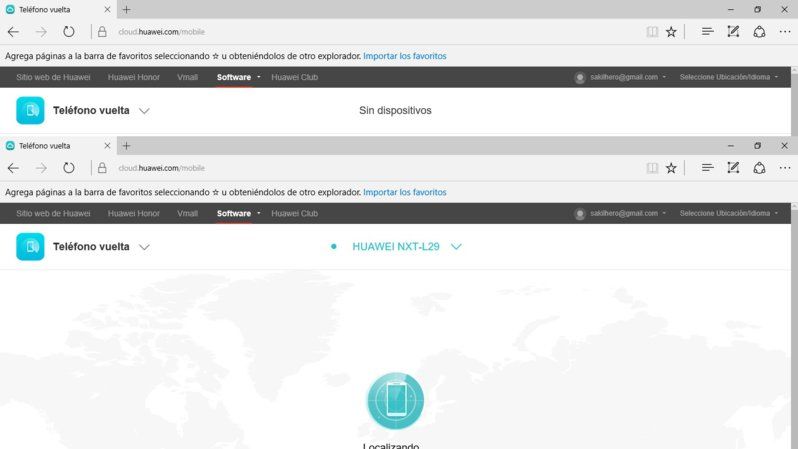
Task: Open Huawei Club in the lower window
Action: coord(294,213)
